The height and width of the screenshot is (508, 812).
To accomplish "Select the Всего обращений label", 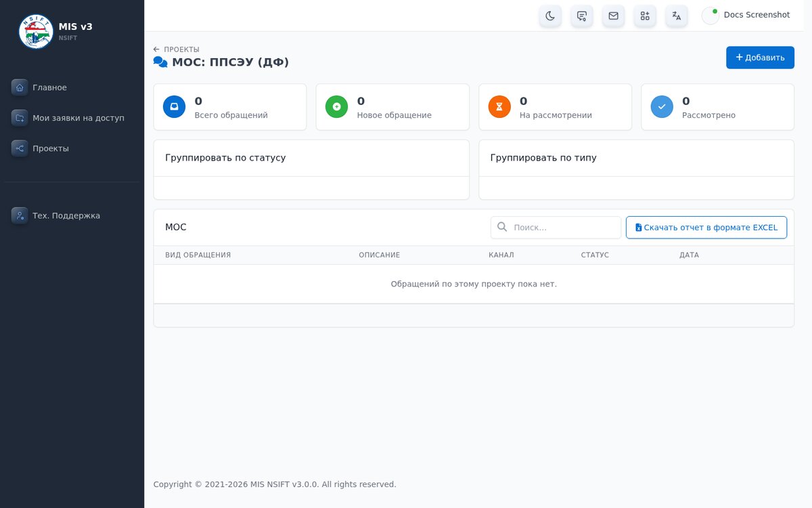I will click(x=231, y=115).
